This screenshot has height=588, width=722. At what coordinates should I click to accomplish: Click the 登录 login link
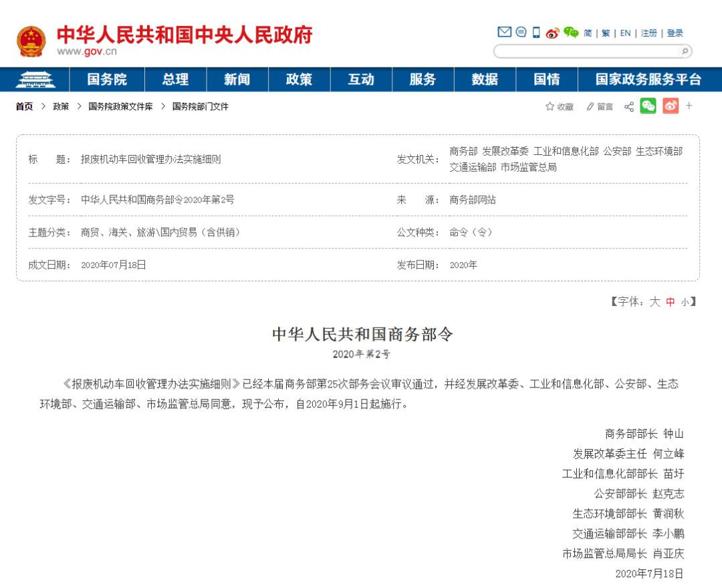(675, 33)
